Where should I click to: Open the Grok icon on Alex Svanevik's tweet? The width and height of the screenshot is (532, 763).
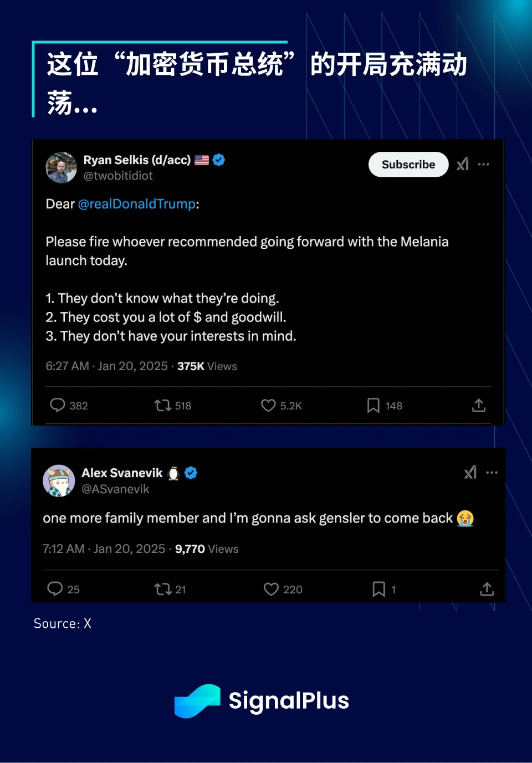point(470,472)
